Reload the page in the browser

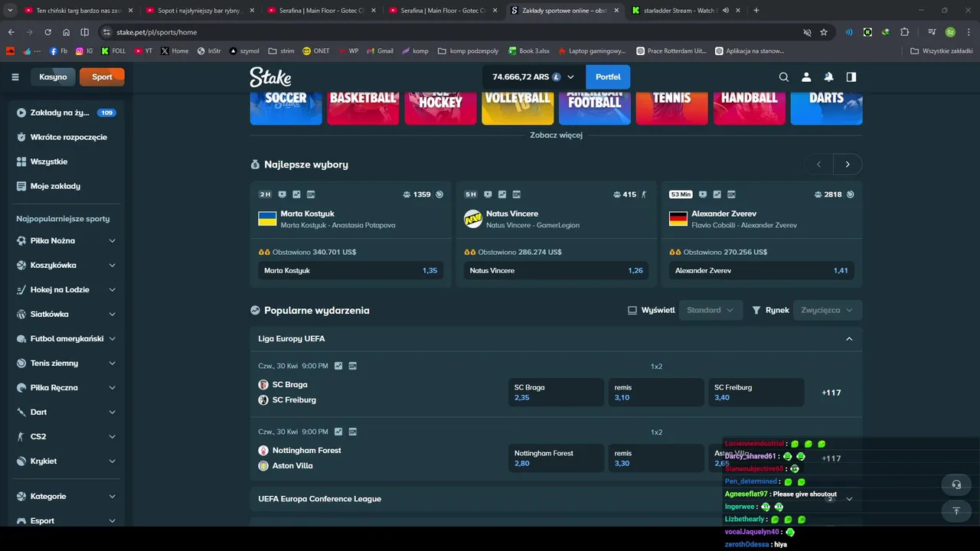click(47, 32)
